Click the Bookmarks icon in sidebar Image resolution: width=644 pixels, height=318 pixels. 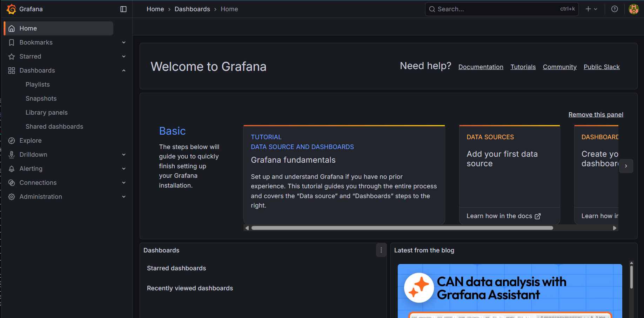[x=12, y=42]
